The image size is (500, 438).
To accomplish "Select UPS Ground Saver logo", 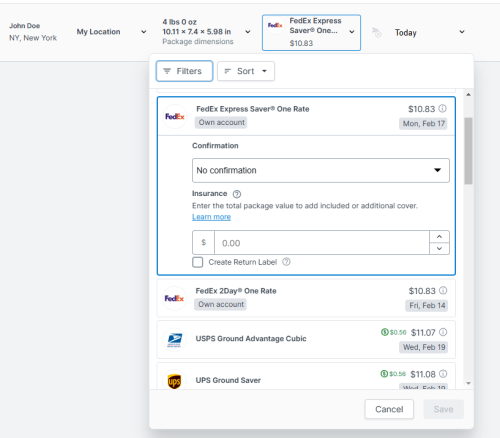I will point(174,380).
